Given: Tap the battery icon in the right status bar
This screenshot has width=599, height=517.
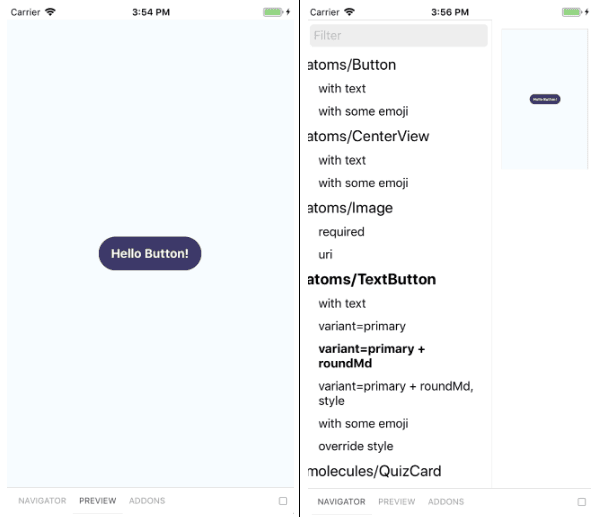Looking at the screenshot, I should 572,12.
